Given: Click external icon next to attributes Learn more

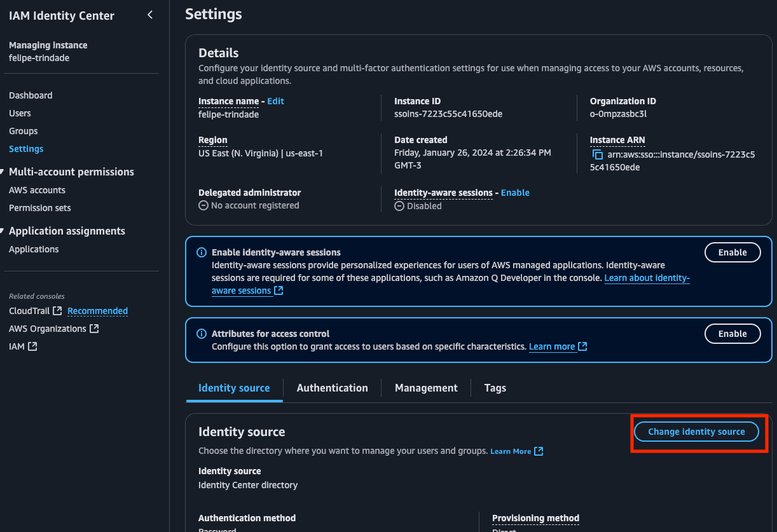Looking at the screenshot, I should pos(582,346).
